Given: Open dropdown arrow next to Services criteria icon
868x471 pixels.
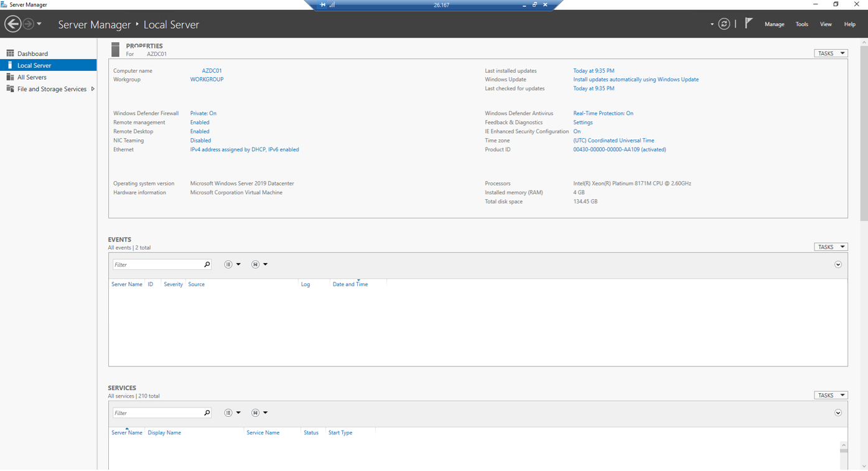Looking at the screenshot, I should point(238,413).
